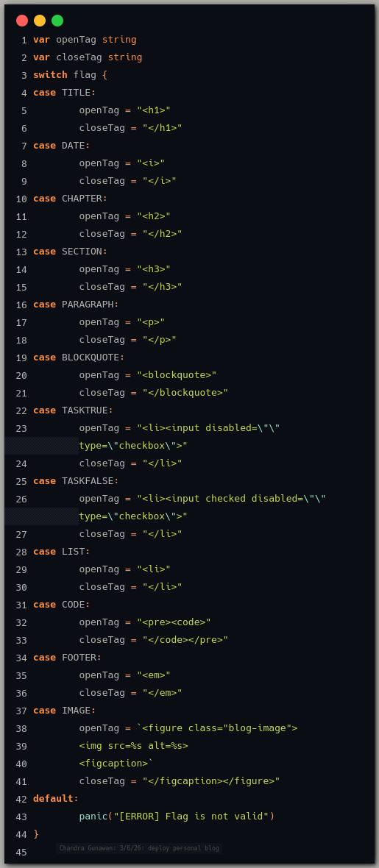Screen dimensions: 379x868
Task: Click line number 22 in the gutter
Action: coord(21,410)
